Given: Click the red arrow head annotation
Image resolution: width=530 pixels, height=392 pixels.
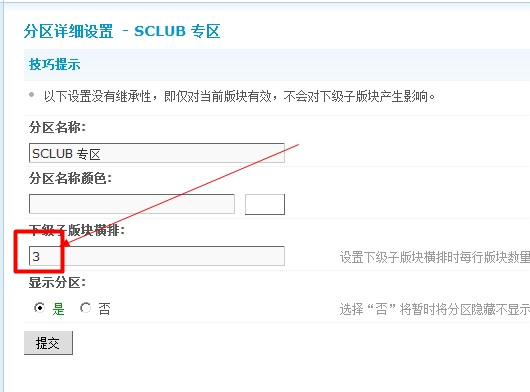Looking at the screenshot, I should (x=66, y=242).
